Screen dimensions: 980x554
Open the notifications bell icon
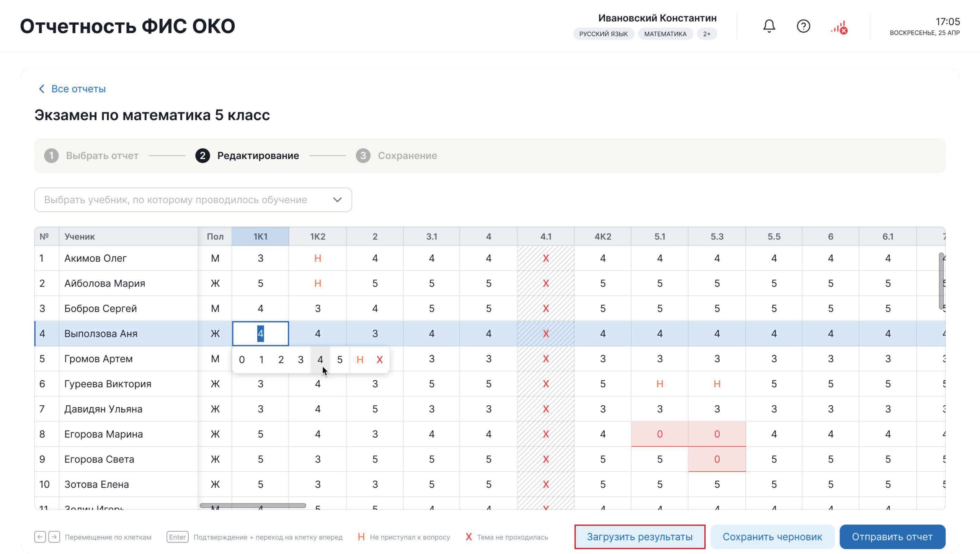[x=769, y=26]
